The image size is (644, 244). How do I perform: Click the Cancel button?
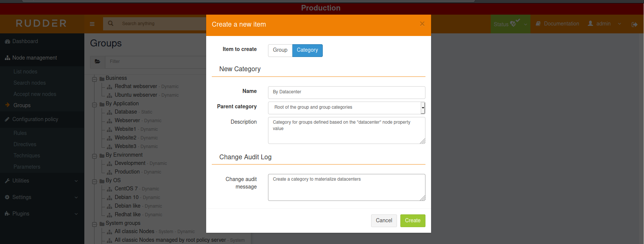[x=384, y=221]
